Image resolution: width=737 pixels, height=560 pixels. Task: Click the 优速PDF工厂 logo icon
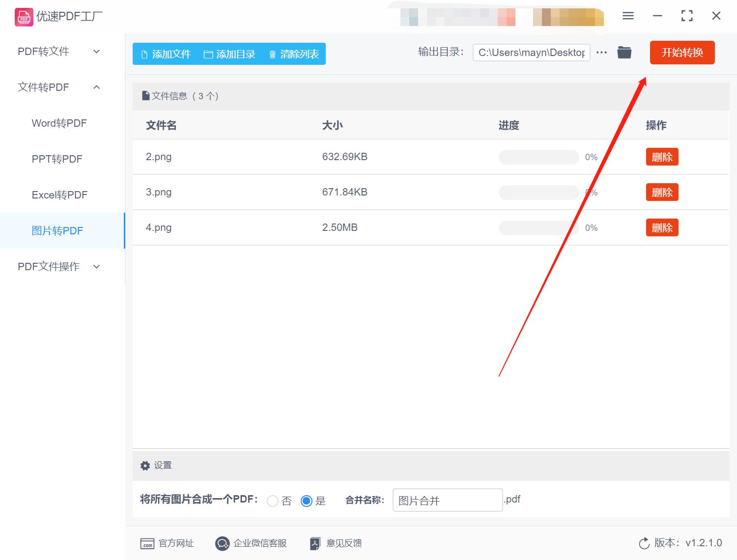[x=23, y=16]
